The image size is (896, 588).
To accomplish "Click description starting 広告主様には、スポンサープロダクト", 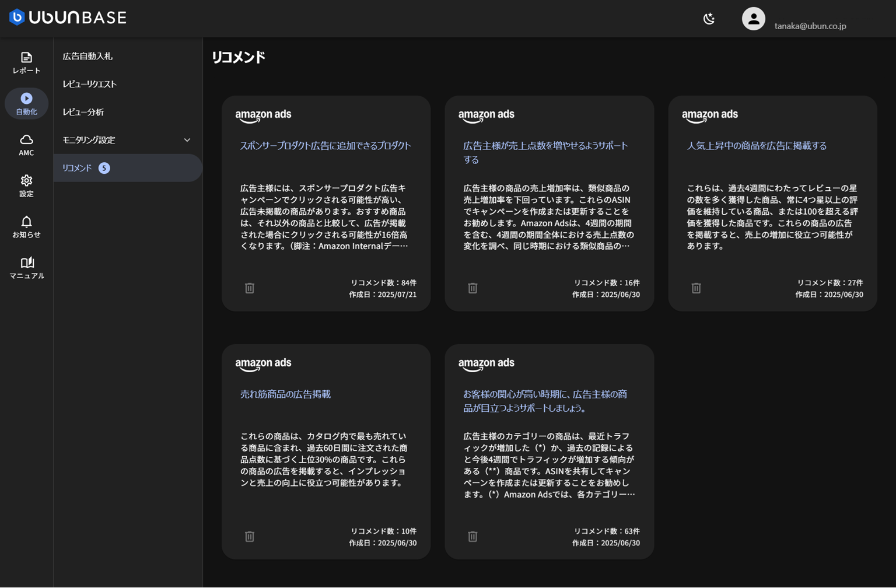I will [x=324, y=217].
